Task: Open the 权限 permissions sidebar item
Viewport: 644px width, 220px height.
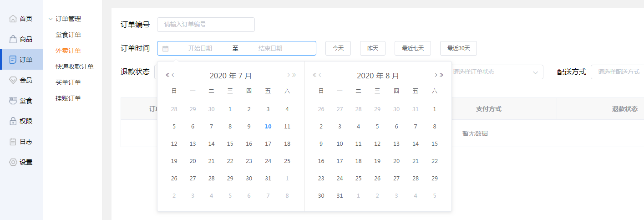Action: [x=21, y=121]
